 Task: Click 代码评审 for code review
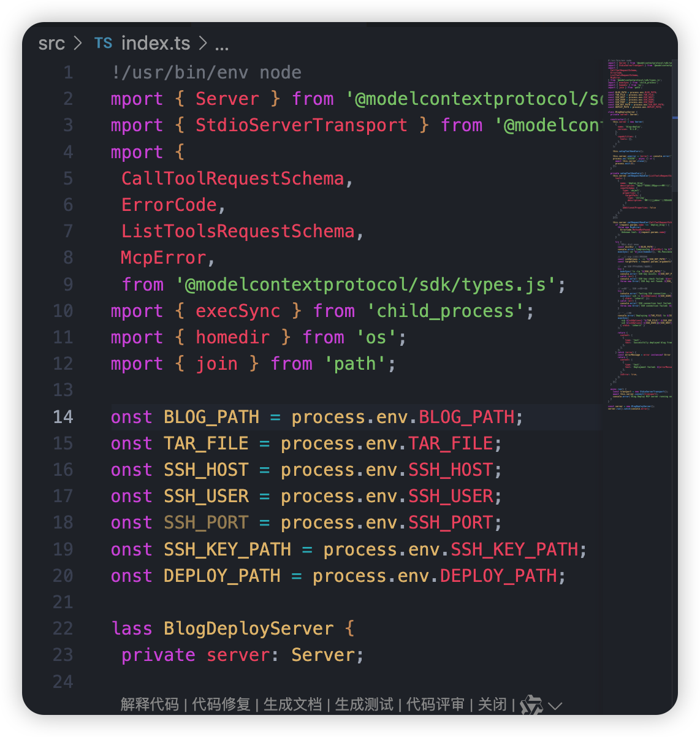(435, 705)
